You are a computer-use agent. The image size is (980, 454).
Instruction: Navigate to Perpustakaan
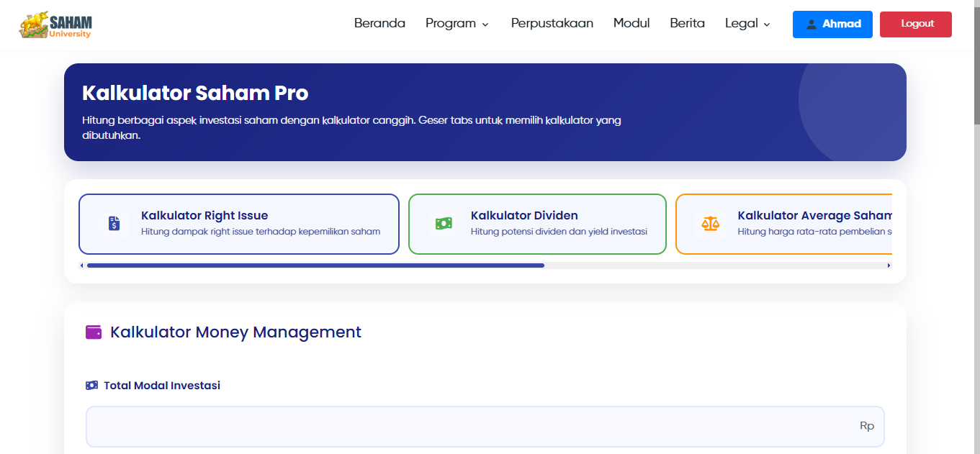[x=552, y=24]
